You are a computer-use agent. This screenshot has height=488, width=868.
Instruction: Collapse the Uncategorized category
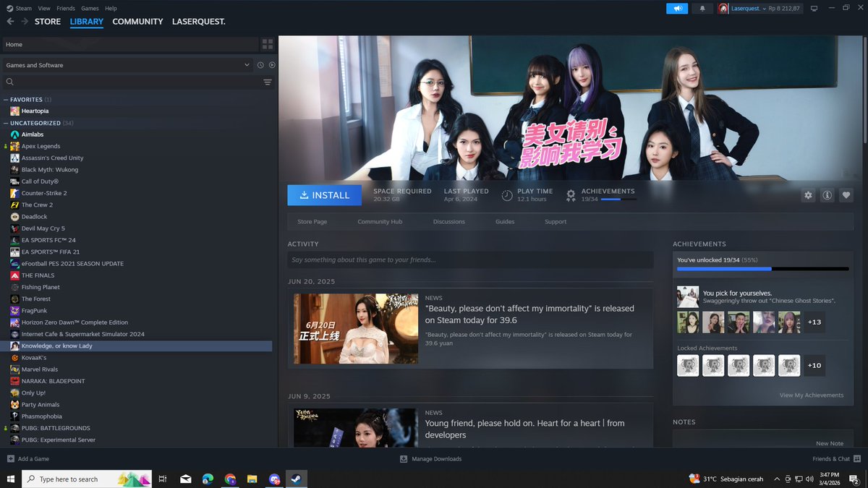(x=6, y=123)
